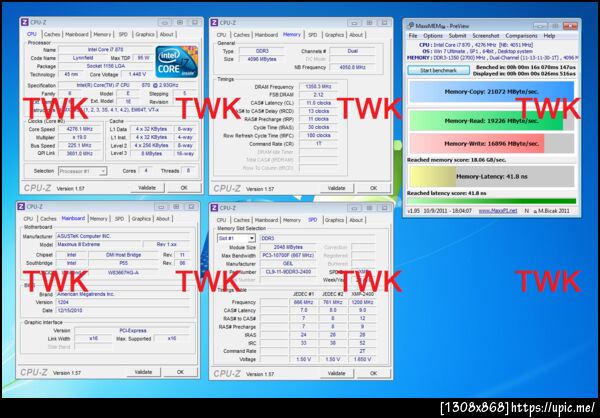The width and height of the screenshot is (600, 418).
Task: Click Validate in the SPD slot CPU-Z window
Action: pyautogui.click(x=336, y=373)
